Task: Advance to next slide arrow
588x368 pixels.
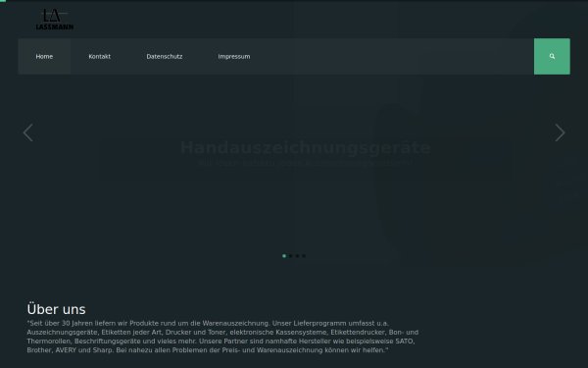Action: coord(560,132)
